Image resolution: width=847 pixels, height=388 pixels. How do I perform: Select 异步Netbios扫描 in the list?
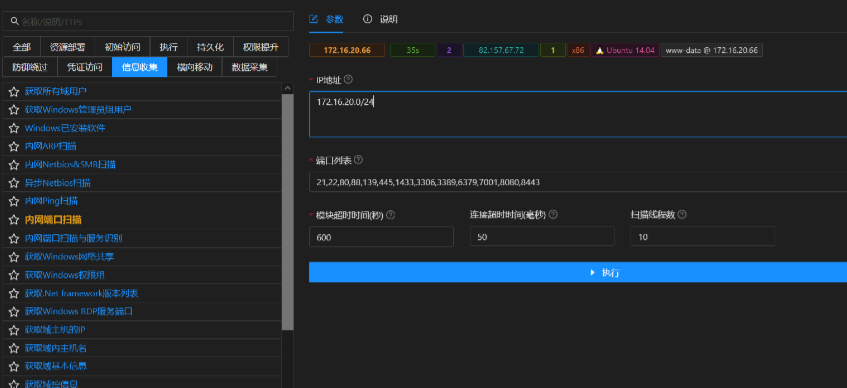[57, 183]
